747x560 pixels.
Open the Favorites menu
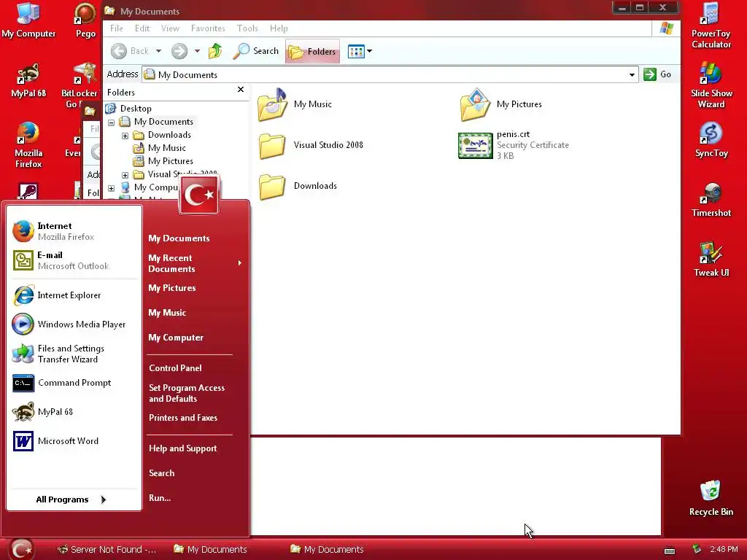pos(208,28)
